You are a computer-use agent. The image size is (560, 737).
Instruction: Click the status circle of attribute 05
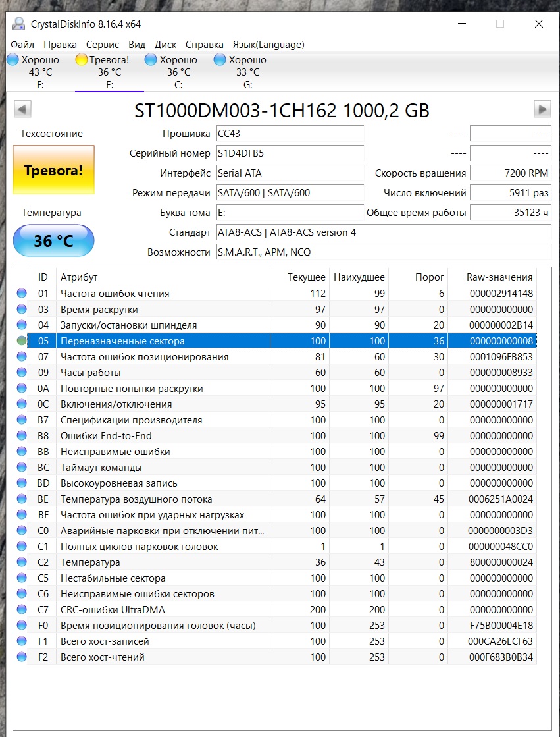point(22,341)
